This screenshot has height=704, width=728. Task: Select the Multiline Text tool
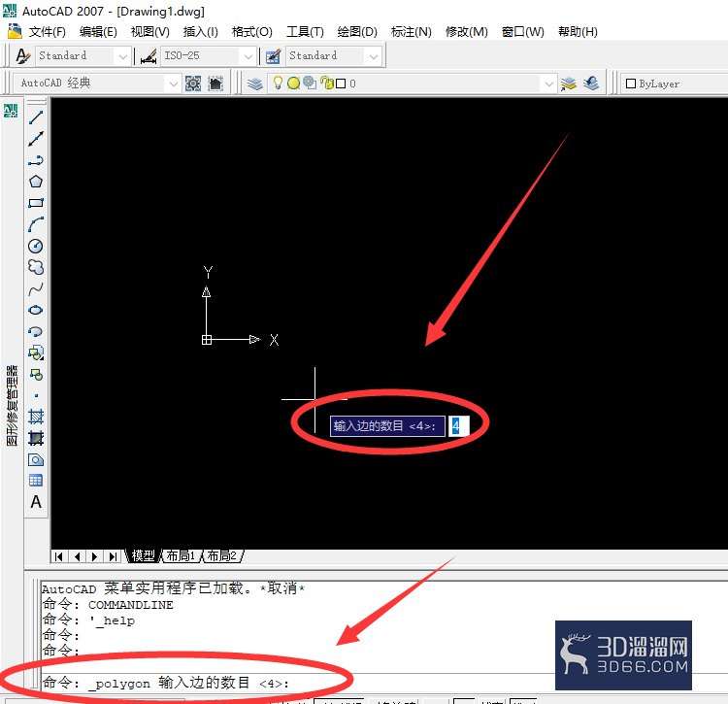pos(36,502)
